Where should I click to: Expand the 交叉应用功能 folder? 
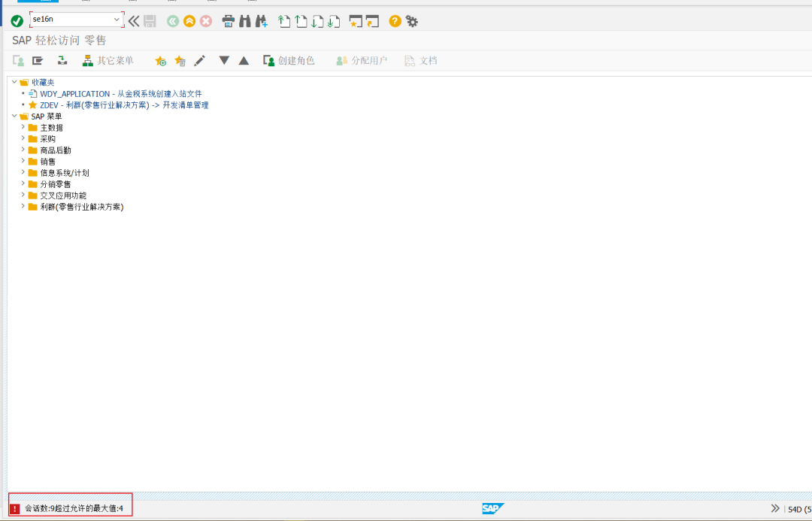tap(23, 195)
